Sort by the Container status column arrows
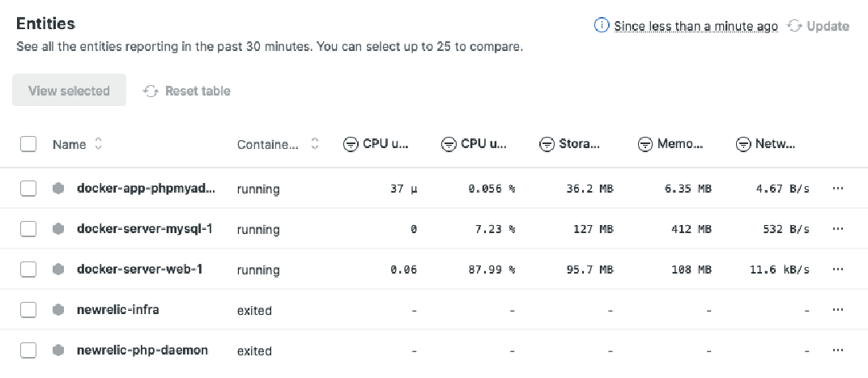The image size is (868, 378). click(315, 144)
